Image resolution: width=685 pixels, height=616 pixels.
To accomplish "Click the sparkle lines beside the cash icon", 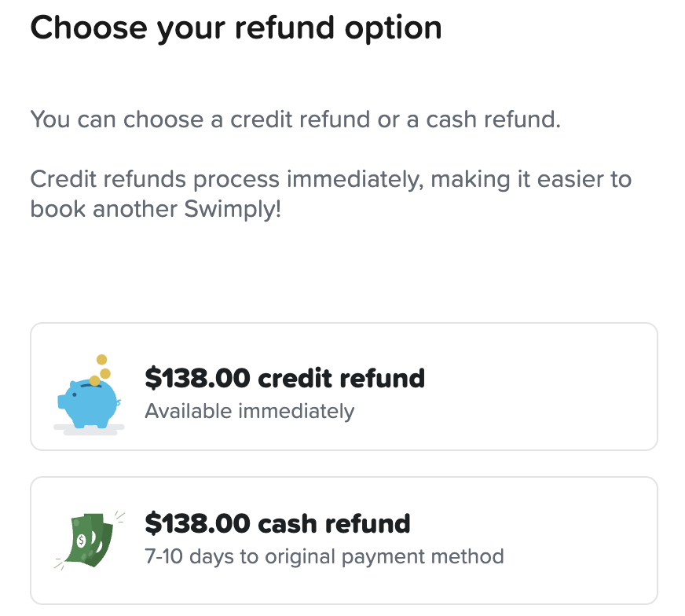I will [119, 516].
